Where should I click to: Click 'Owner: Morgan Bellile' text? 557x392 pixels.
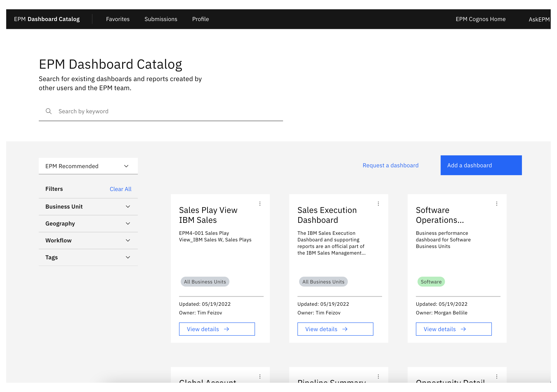(441, 313)
